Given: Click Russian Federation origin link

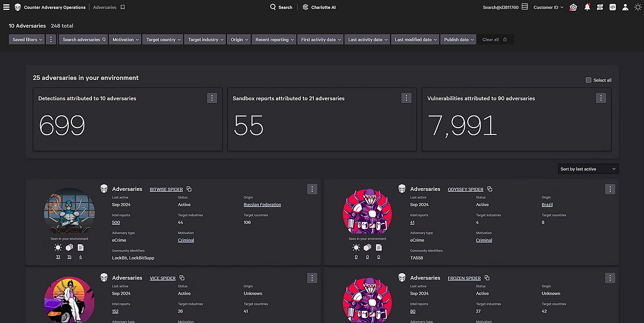Looking at the screenshot, I should (262, 205).
